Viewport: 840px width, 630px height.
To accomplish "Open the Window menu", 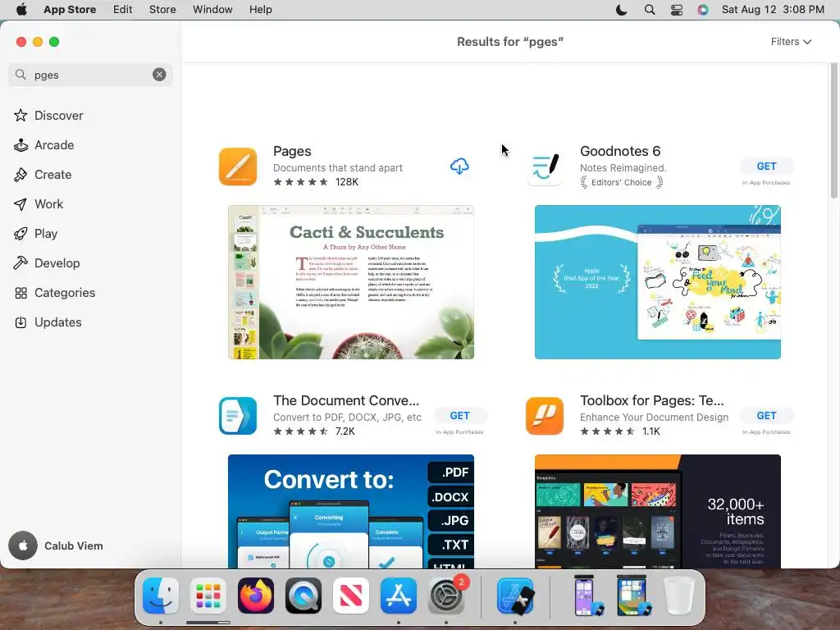I will pyautogui.click(x=212, y=10).
